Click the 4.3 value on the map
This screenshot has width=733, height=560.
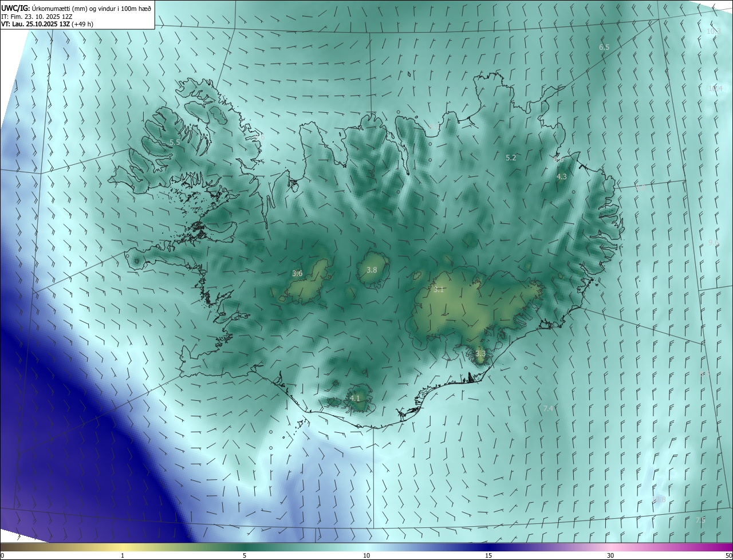tap(562, 177)
